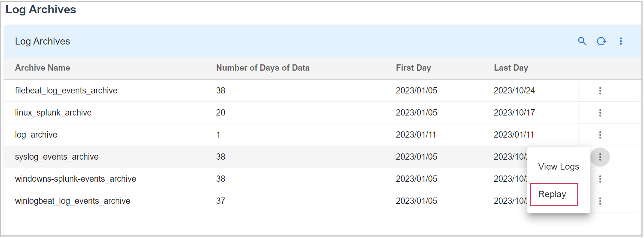Sort by Number of Days of Data

click(x=263, y=68)
